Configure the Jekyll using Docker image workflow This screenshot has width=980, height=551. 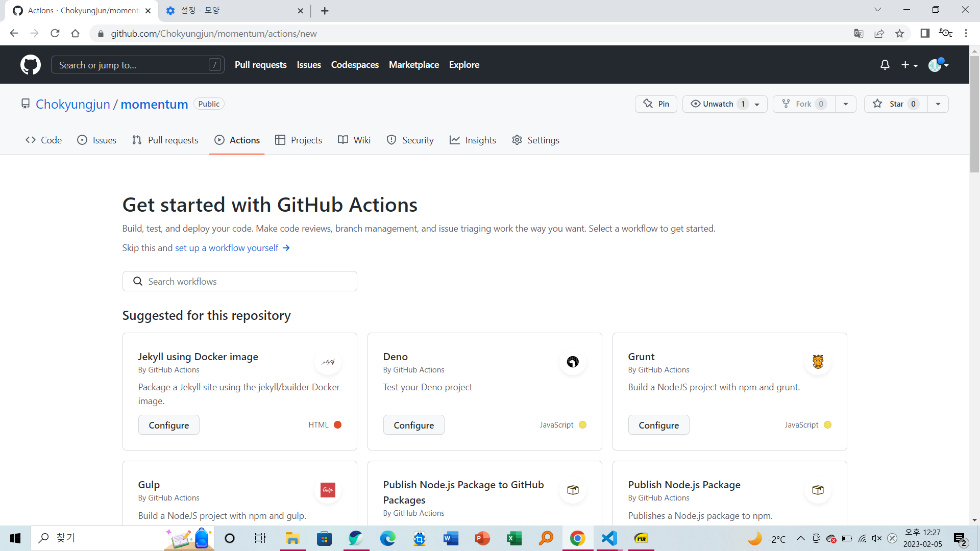[x=169, y=425]
